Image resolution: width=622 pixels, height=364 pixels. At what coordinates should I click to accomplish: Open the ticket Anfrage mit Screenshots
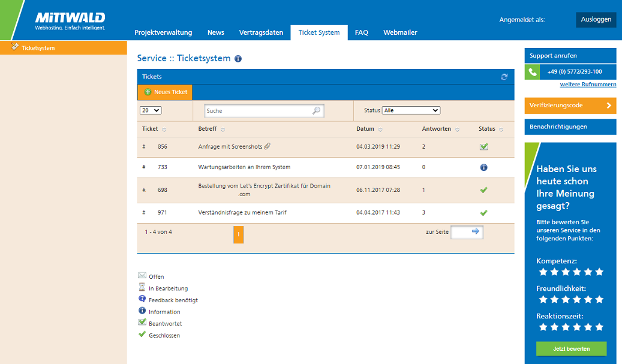point(230,147)
